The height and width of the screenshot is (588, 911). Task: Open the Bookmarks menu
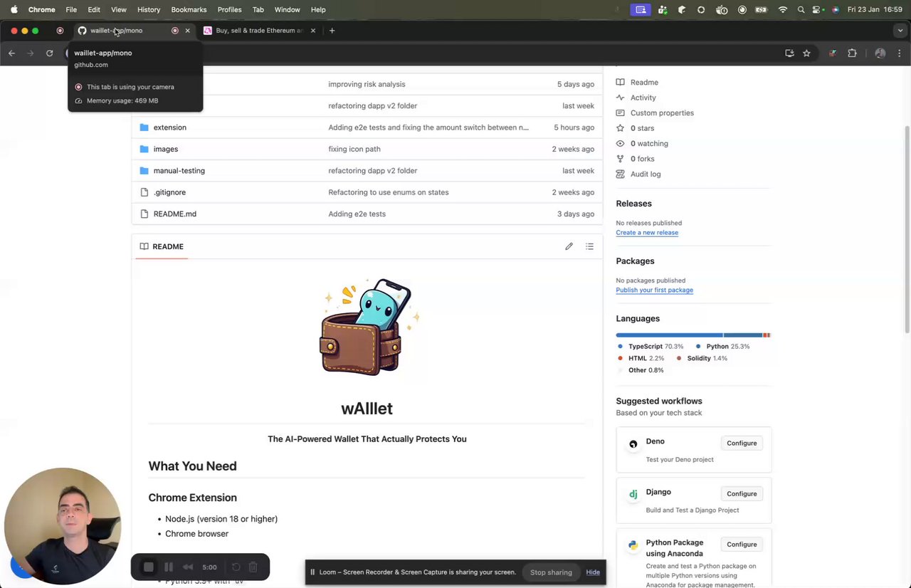coord(189,9)
